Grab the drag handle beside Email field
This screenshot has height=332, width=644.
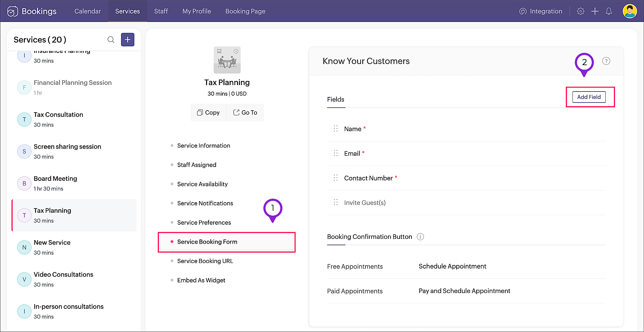click(336, 153)
